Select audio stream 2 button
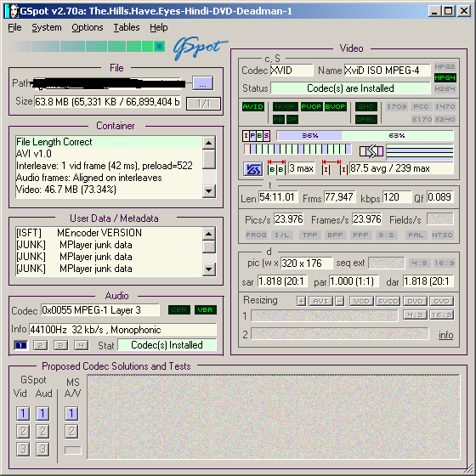 (41, 345)
